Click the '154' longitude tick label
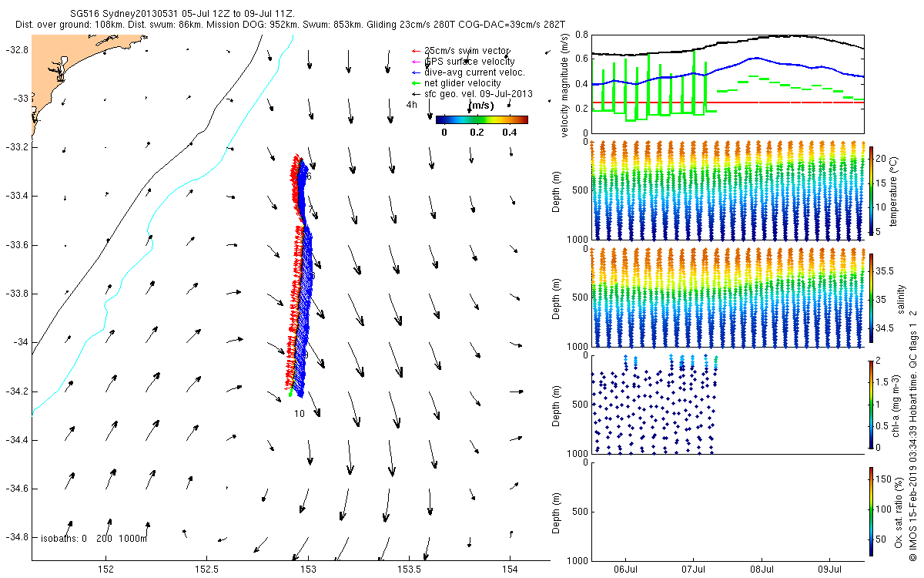The width and height of the screenshot is (924, 578). [510, 570]
